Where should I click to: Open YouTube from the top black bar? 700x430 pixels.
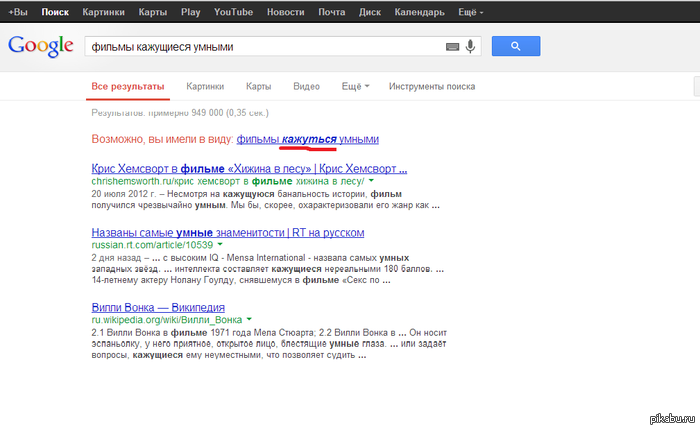coord(233,10)
